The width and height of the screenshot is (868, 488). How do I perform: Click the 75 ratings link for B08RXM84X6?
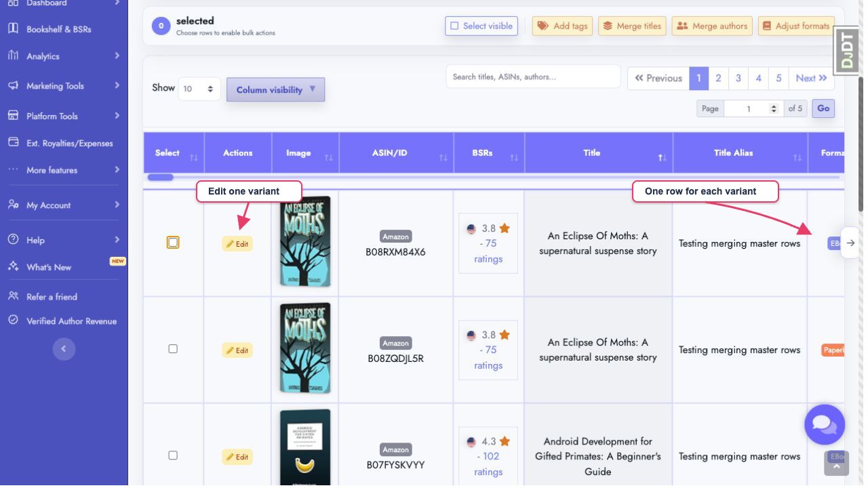488,251
